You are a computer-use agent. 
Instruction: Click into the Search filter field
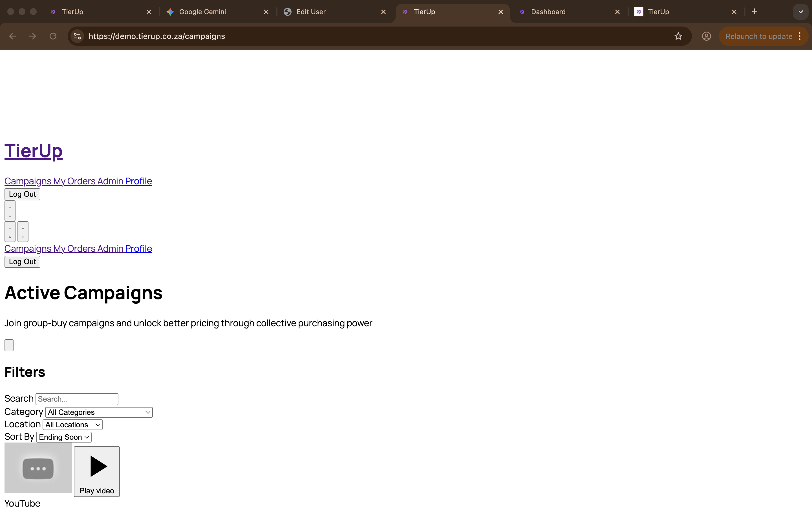coord(77,399)
